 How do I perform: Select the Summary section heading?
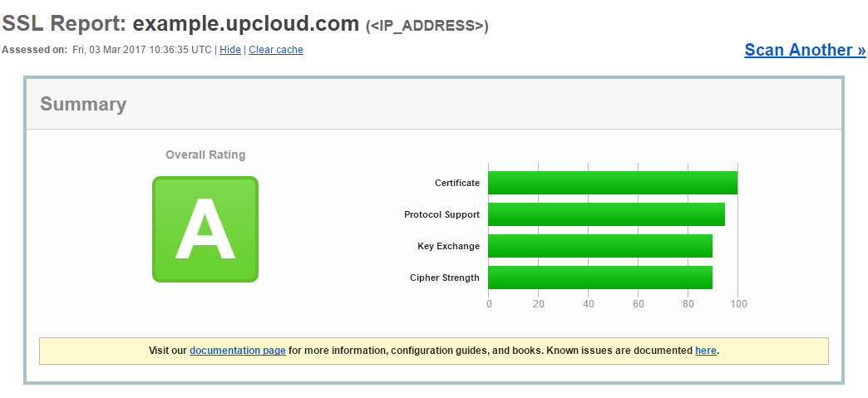pos(83,104)
